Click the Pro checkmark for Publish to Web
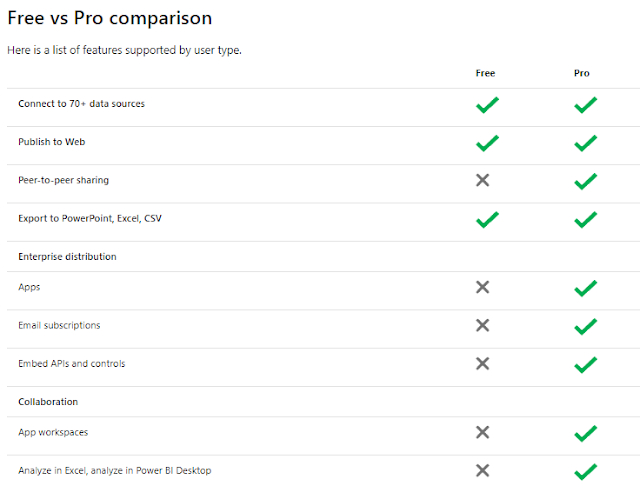The height and width of the screenshot is (499, 640). [x=585, y=143]
